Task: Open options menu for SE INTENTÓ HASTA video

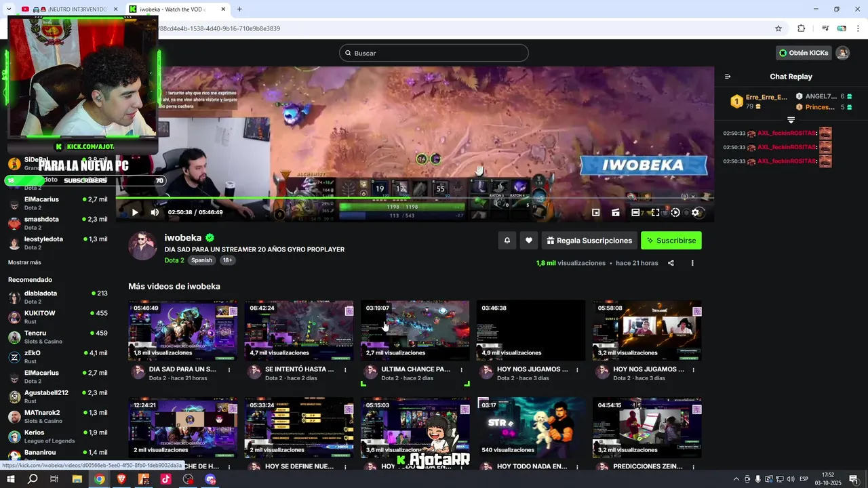Action: tap(345, 370)
